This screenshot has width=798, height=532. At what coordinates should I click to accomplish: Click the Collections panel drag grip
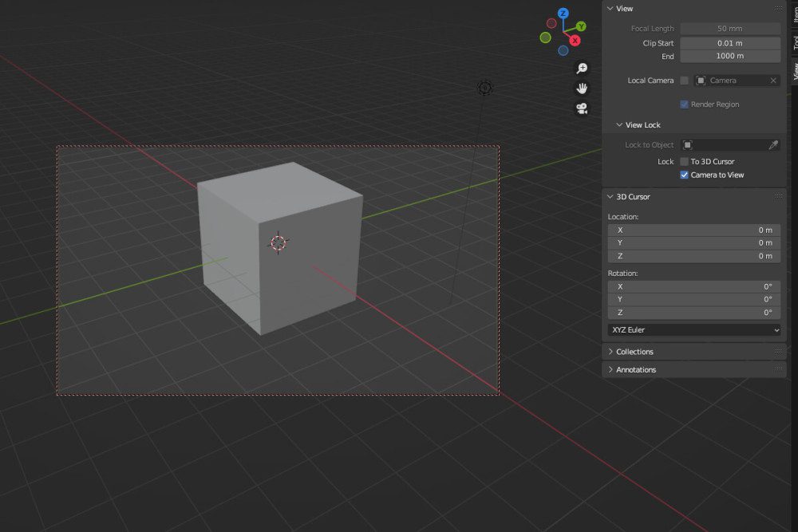coord(779,352)
